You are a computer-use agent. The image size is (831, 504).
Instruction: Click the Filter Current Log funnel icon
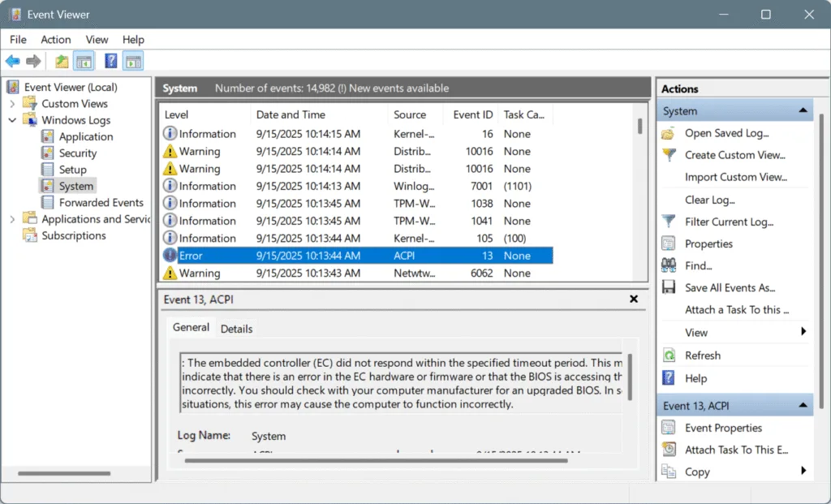[668, 221]
